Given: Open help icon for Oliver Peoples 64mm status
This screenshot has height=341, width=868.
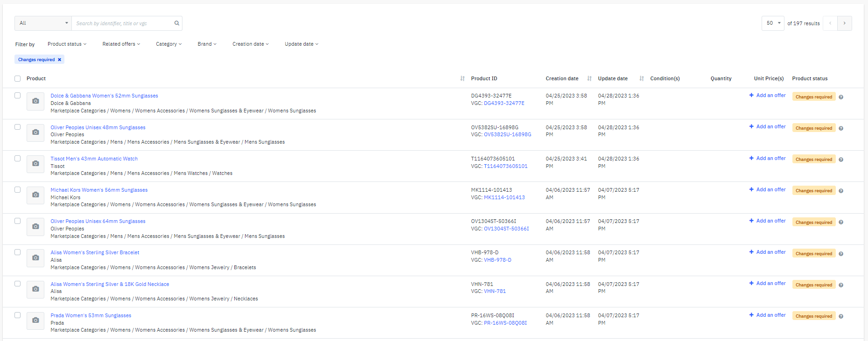Looking at the screenshot, I should pyautogui.click(x=841, y=222).
